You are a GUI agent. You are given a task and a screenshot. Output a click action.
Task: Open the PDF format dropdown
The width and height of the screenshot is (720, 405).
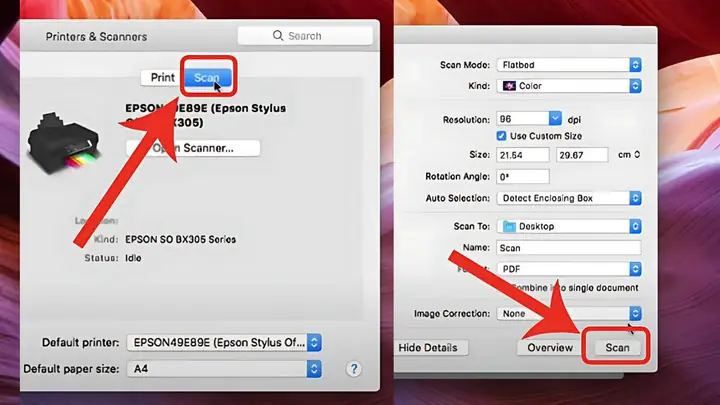[x=569, y=269]
